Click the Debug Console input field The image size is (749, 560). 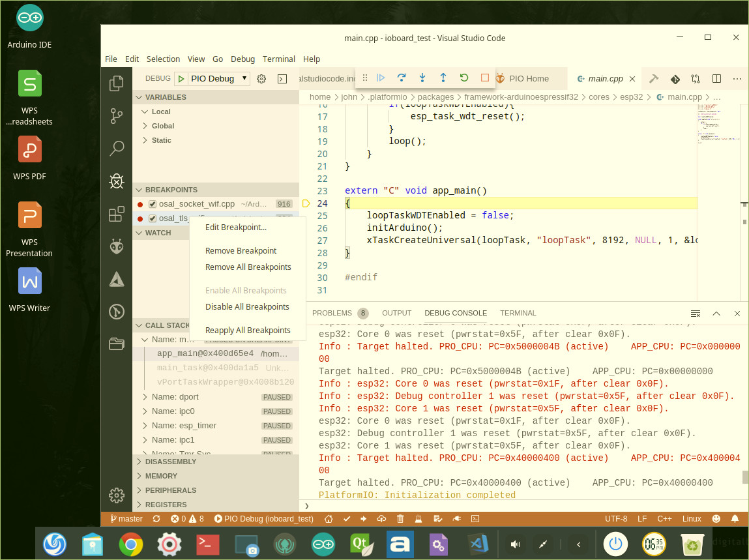(x=525, y=505)
